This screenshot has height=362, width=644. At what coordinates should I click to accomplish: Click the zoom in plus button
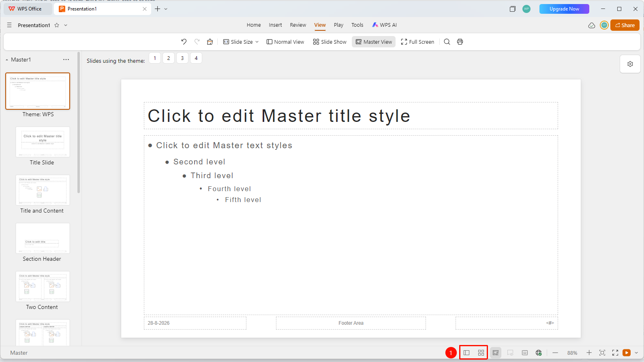(x=589, y=353)
